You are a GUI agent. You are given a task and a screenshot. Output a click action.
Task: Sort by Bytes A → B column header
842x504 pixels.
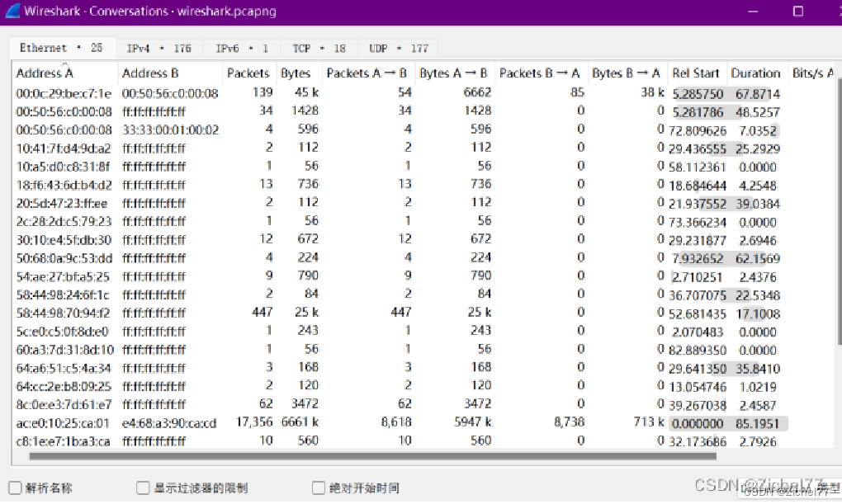(453, 73)
